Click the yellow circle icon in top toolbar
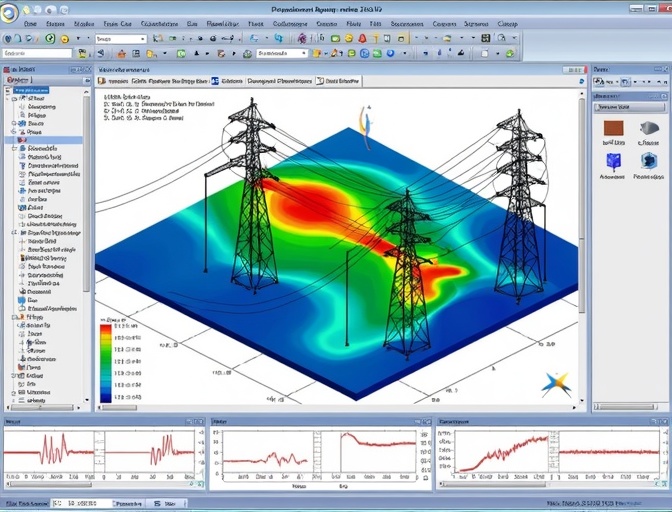The width and height of the screenshot is (672, 512). coord(64,38)
